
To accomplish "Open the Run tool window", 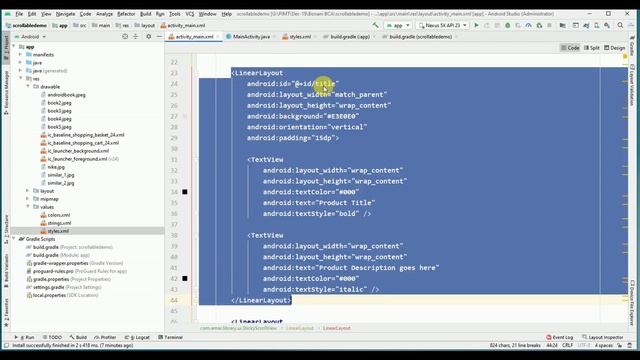I will click(24, 337).
